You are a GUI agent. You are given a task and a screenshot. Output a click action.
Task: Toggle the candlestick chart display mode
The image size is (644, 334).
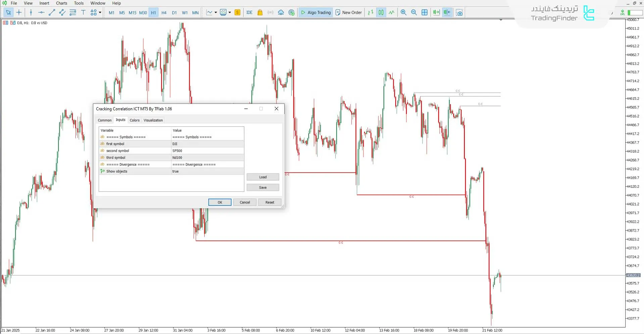381,12
